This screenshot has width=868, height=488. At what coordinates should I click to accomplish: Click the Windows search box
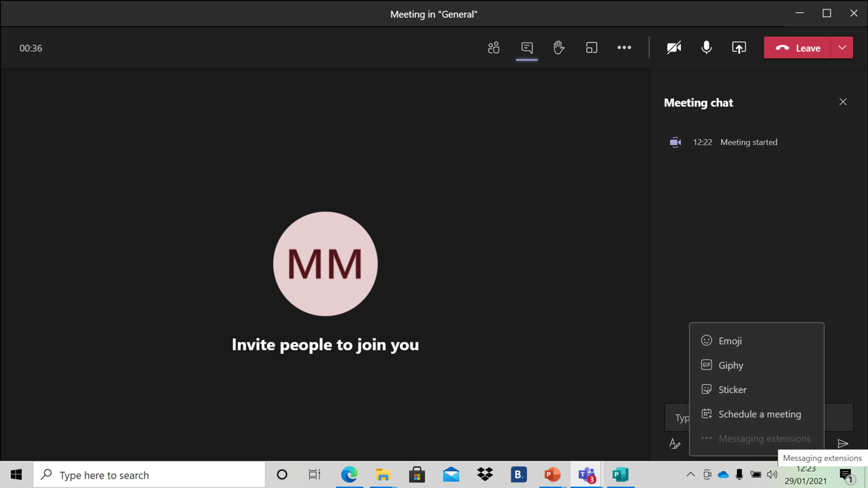point(149,474)
